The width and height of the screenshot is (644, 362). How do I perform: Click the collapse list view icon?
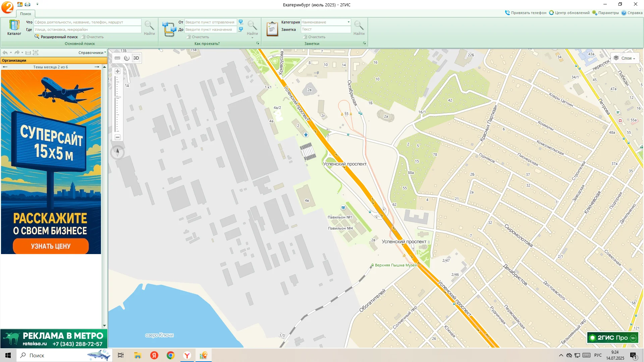tap(28, 53)
